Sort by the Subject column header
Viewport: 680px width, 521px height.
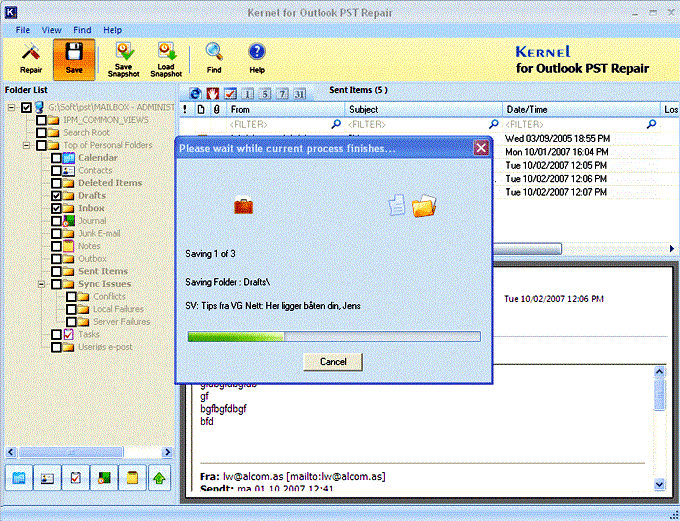424,109
